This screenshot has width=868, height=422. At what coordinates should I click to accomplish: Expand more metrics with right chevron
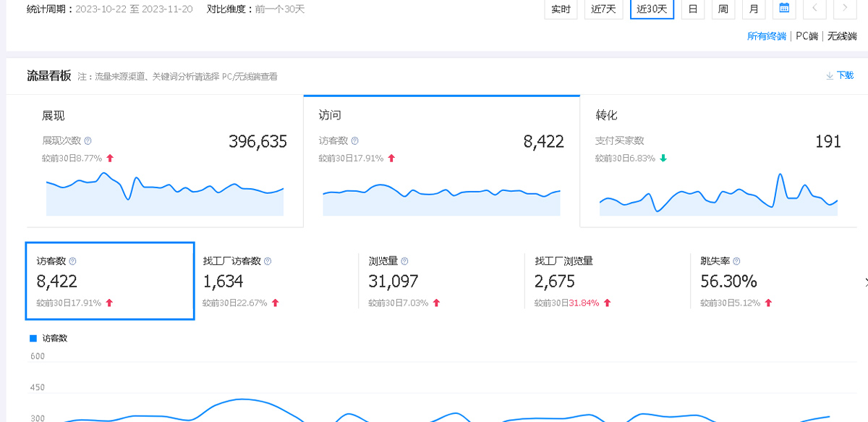click(x=864, y=282)
